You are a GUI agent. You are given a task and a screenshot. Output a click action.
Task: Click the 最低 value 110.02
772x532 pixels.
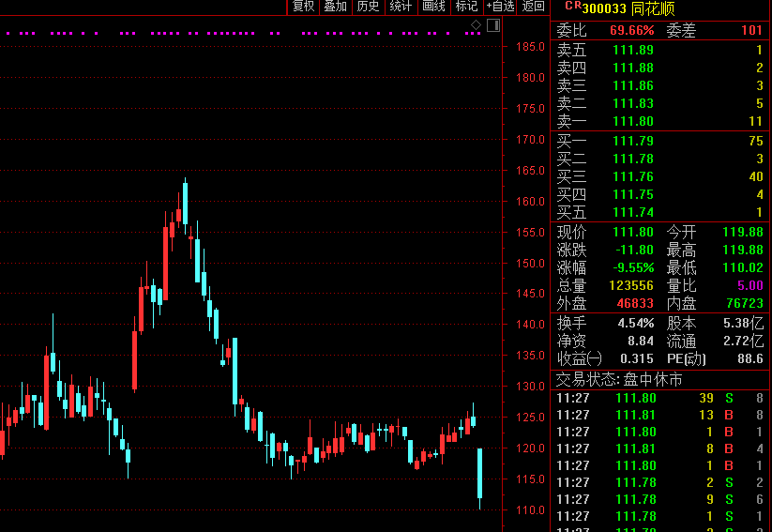743,268
